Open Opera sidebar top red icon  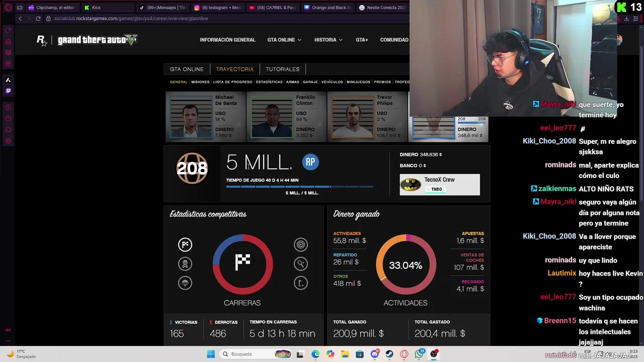(x=8, y=30)
